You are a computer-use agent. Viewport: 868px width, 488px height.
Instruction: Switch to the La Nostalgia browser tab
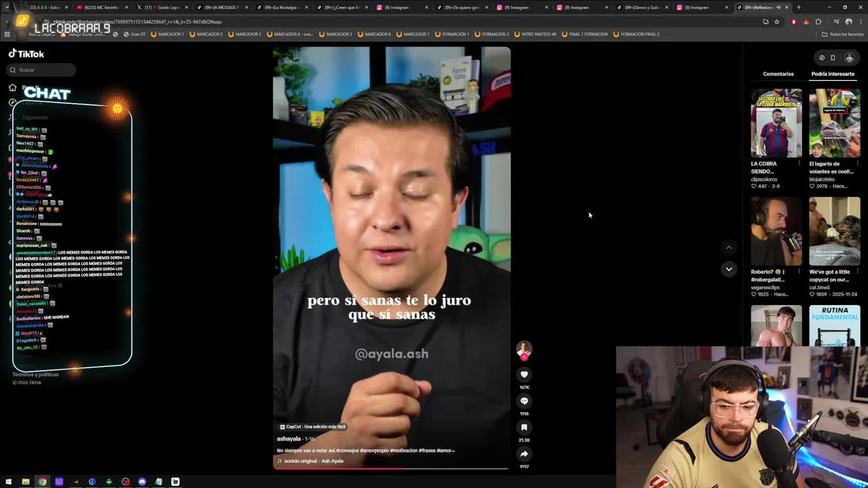pos(283,7)
